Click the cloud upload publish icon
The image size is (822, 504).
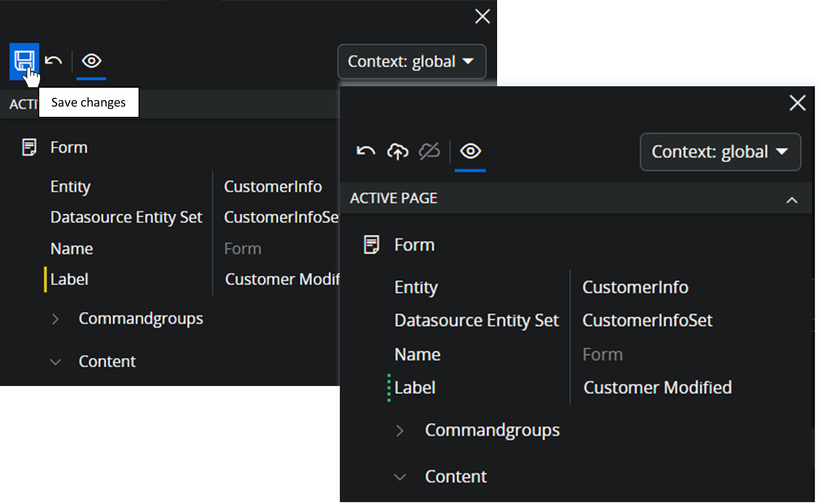point(397,152)
